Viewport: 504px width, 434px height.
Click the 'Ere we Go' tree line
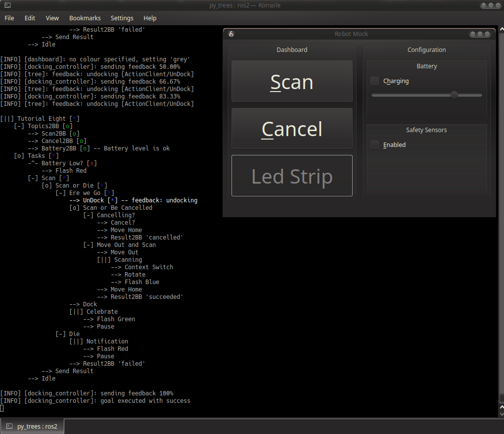85,193
